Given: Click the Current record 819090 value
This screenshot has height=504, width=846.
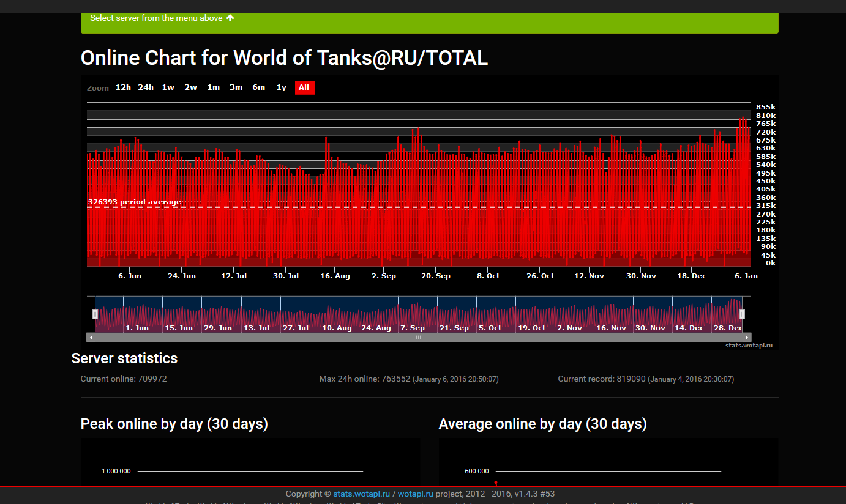Looking at the screenshot, I should [646, 379].
